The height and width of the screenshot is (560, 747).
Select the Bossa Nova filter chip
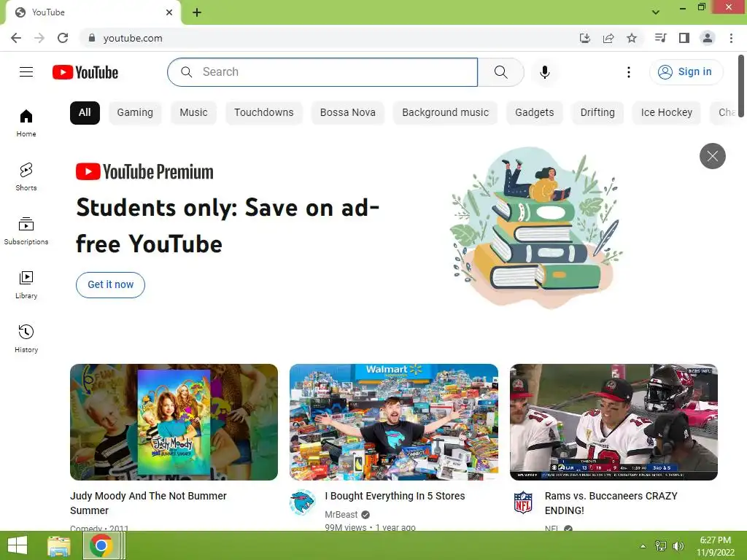tap(348, 113)
